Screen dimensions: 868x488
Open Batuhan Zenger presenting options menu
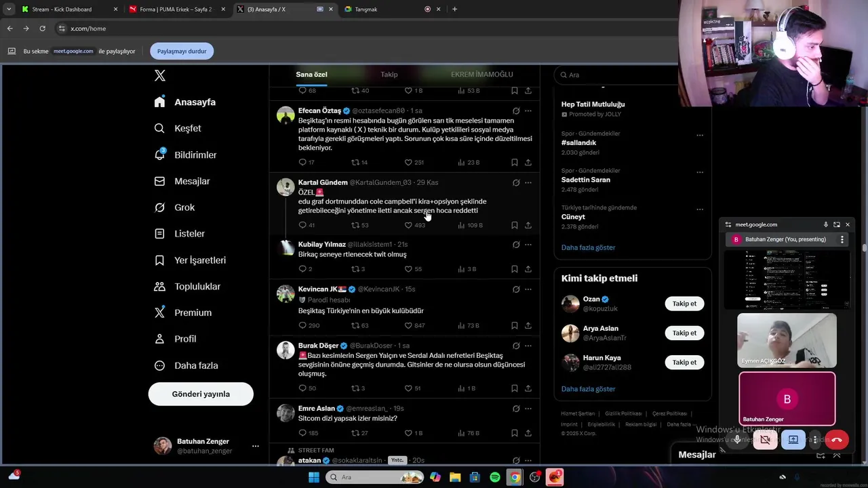pos(842,239)
